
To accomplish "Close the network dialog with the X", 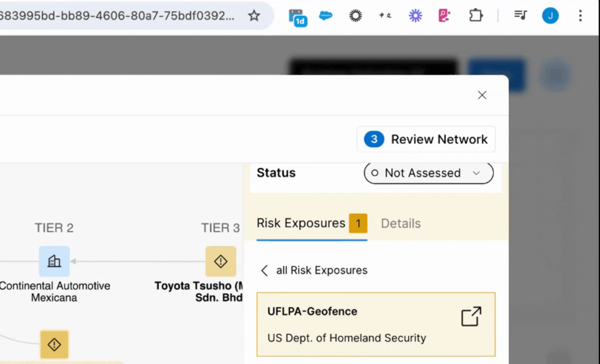I will pos(482,95).
